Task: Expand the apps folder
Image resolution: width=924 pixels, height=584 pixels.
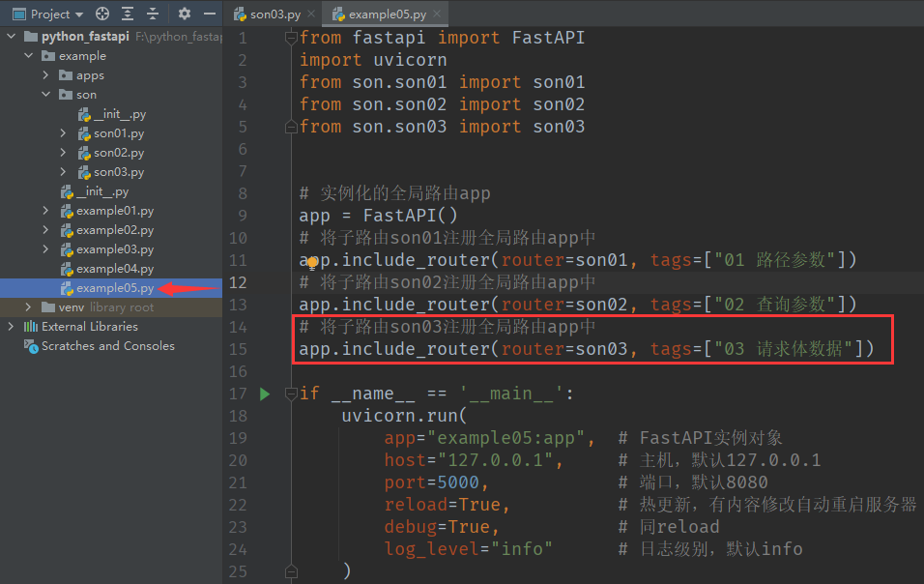Action: (45, 75)
